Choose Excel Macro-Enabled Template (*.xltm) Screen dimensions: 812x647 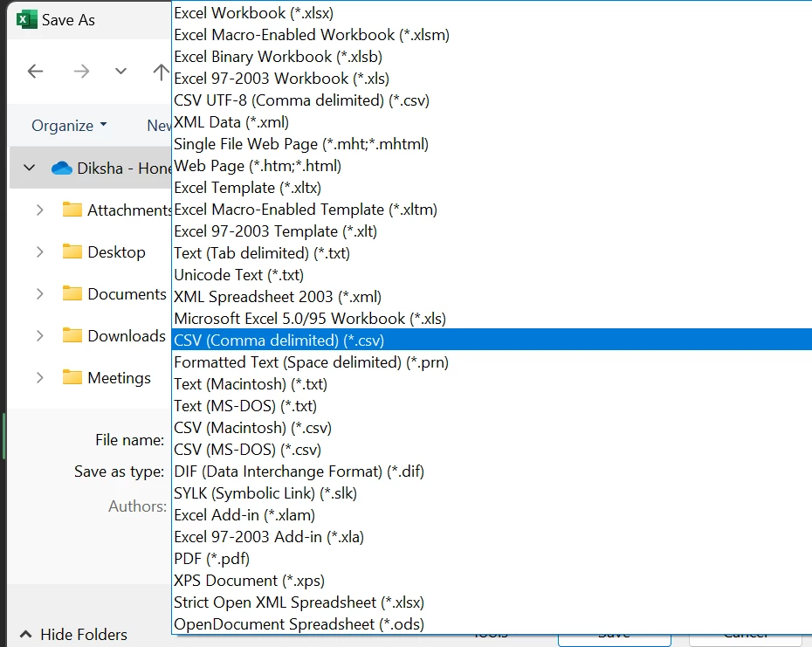tap(492, 210)
